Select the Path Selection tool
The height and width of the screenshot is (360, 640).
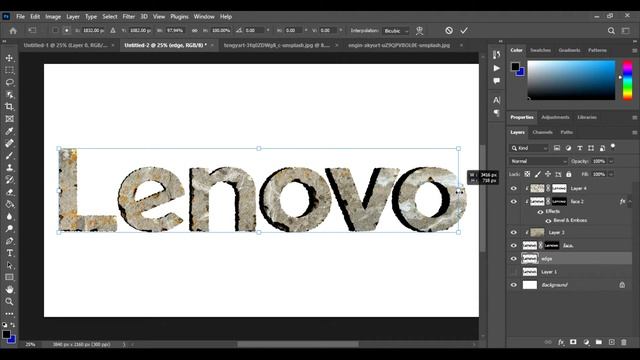coord(9,265)
